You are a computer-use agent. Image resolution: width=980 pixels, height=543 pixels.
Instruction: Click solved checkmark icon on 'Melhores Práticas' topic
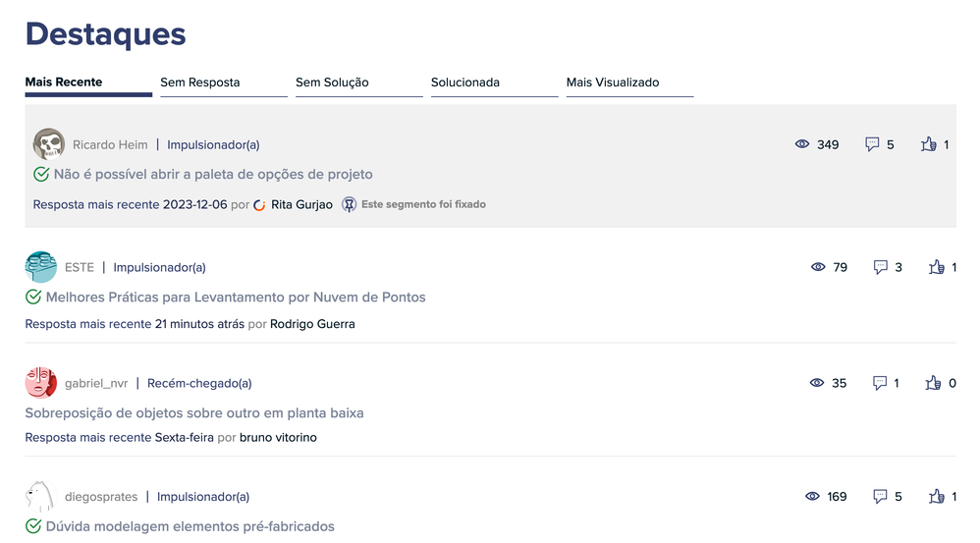click(x=33, y=297)
